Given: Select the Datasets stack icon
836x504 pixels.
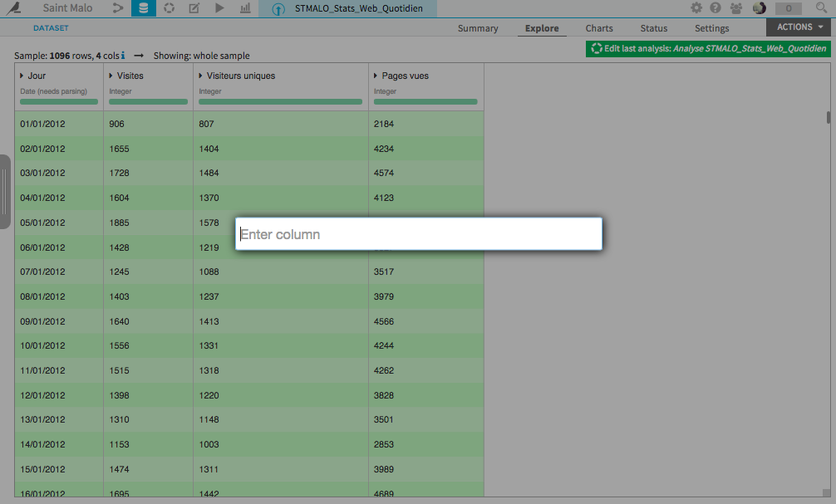Looking at the screenshot, I should click(x=144, y=8).
